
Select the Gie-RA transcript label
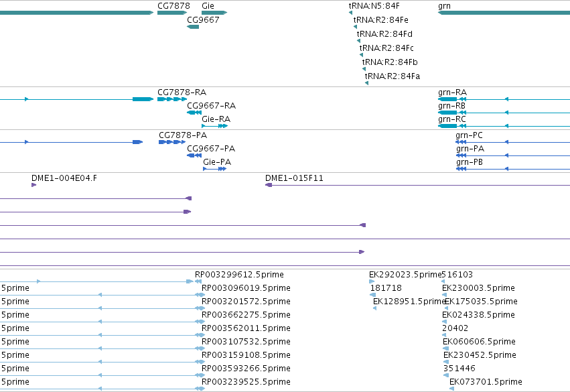216,119
